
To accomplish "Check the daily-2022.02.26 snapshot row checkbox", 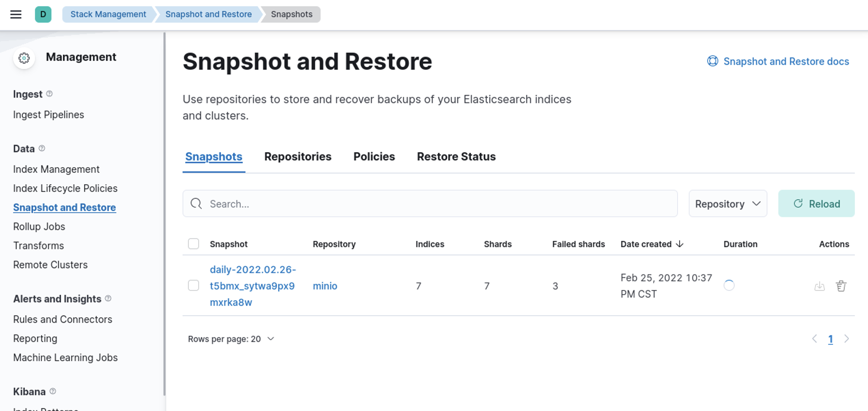I will click(193, 285).
